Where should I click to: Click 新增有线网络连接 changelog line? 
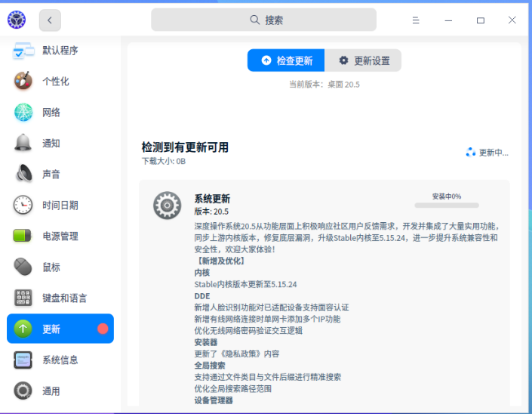267,319
